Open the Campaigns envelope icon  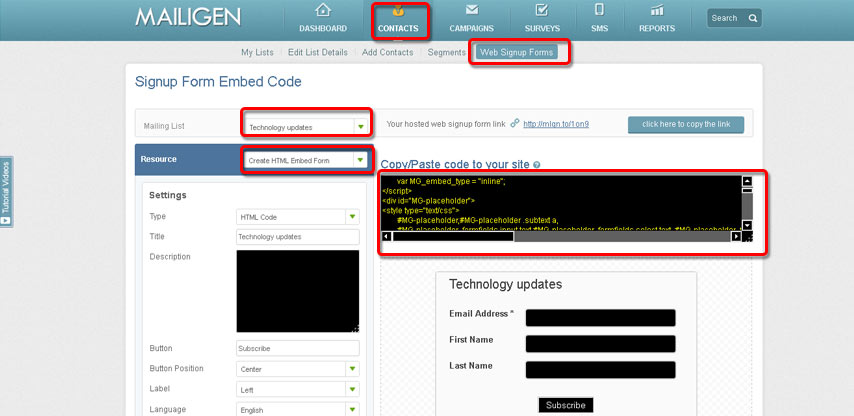coord(472,10)
